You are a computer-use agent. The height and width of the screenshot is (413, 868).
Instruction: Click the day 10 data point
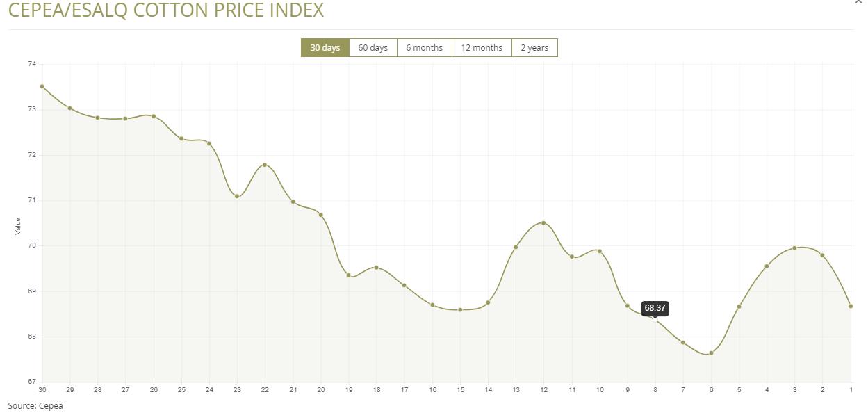[600, 251]
